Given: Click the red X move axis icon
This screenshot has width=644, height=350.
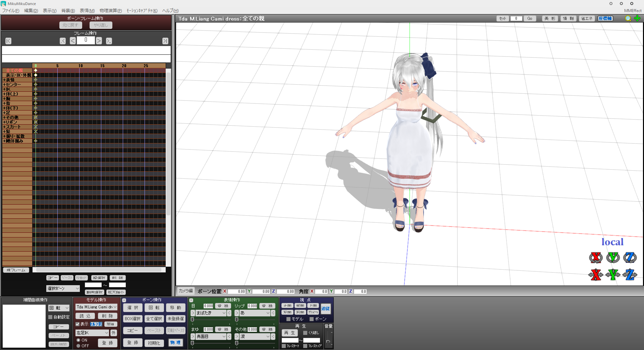Looking at the screenshot, I should [x=596, y=275].
